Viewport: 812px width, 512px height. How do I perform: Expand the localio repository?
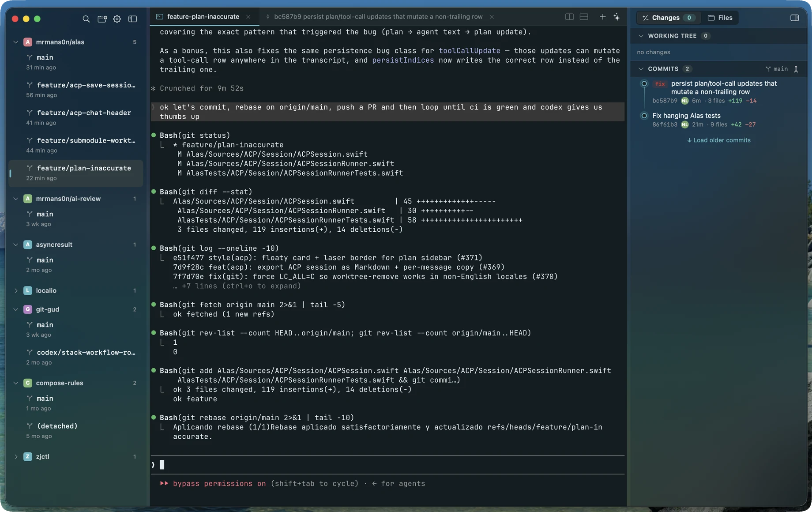coord(16,290)
